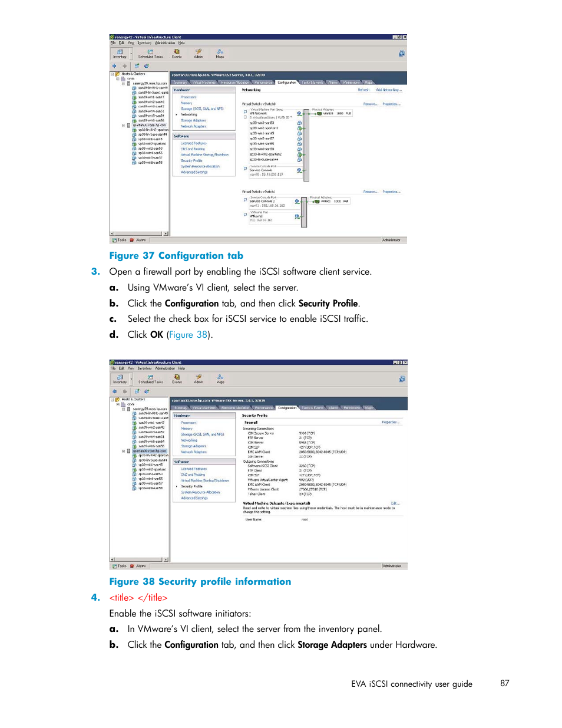Click vmnic0 adapter icon in Figure 37 screenshot
Viewport: 562px width, 728px height.
pos(319,113)
